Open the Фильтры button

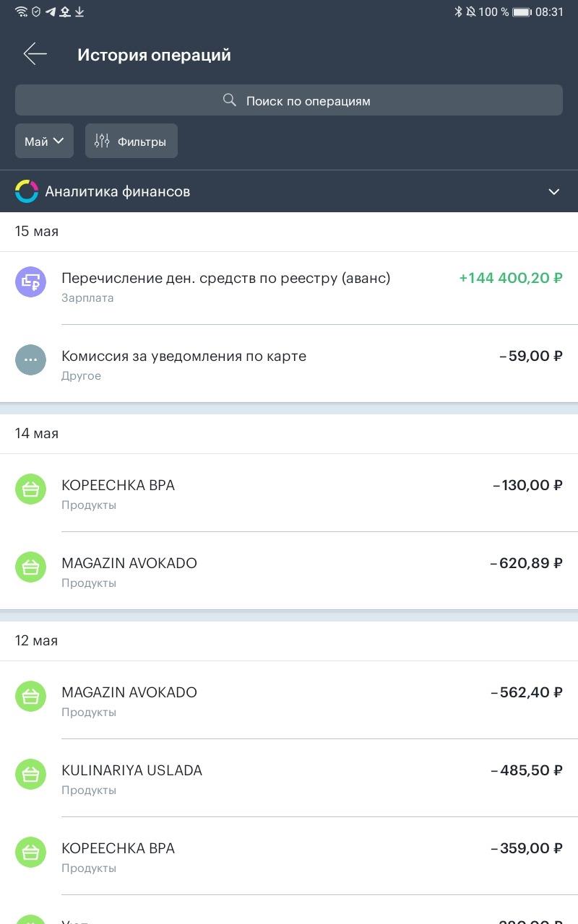pyautogui.click(x=131, y=141)
